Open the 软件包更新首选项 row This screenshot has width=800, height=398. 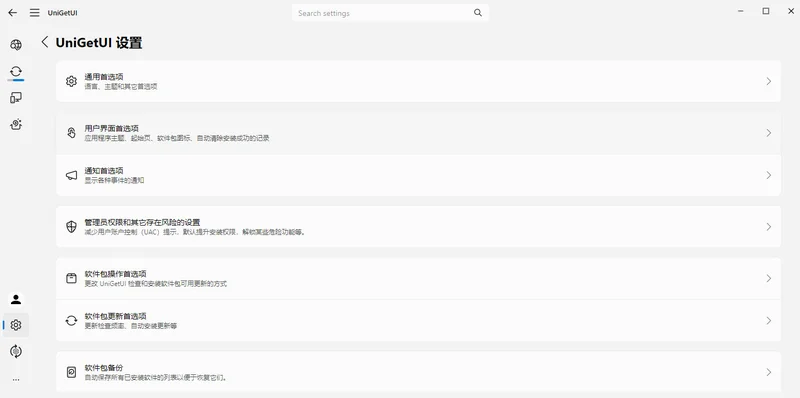point(418,320)
